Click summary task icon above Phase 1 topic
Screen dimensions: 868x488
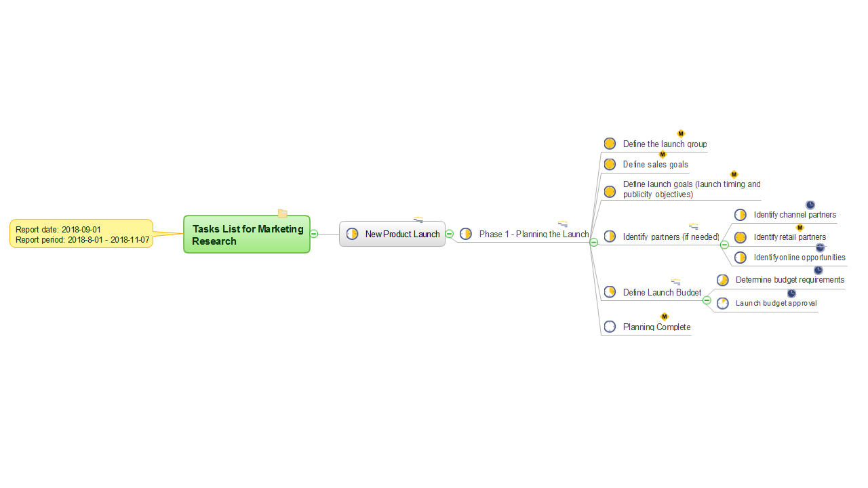[563, 224]
